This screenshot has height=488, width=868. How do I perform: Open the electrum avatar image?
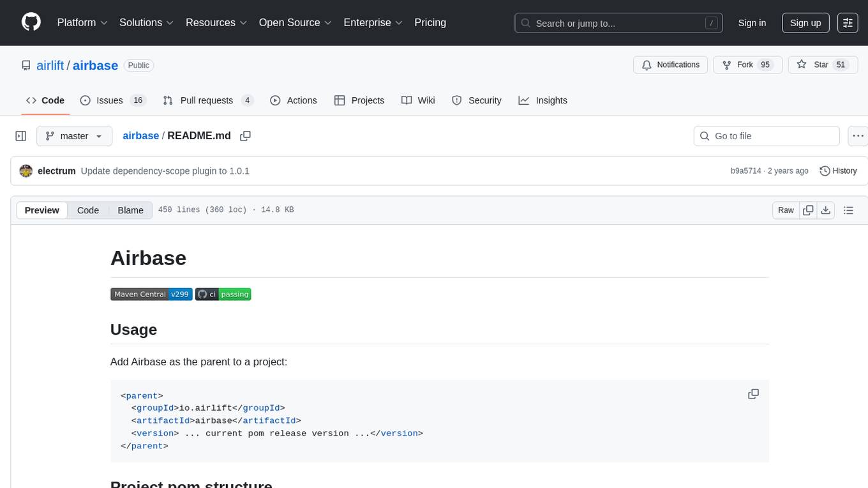tap(26, 171)
